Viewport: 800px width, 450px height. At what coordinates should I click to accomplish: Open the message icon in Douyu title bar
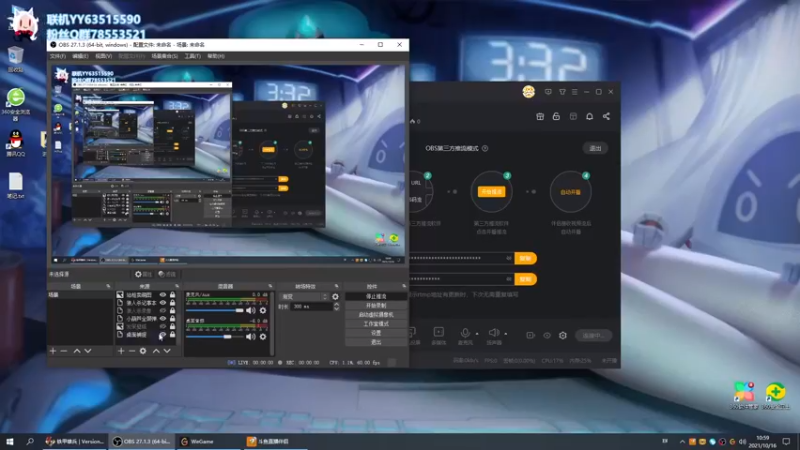pyautogui.click(x=548, y=92)
